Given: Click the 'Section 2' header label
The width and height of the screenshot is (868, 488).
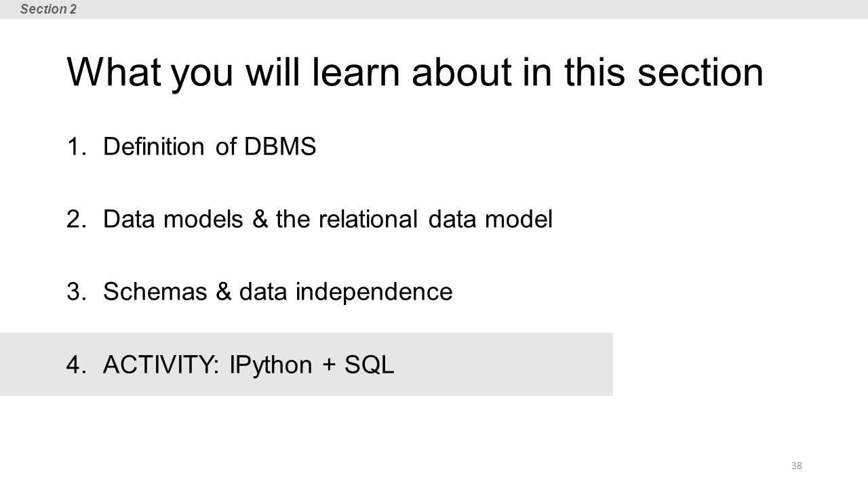Looking at the screenshot, I should [48, 9].
